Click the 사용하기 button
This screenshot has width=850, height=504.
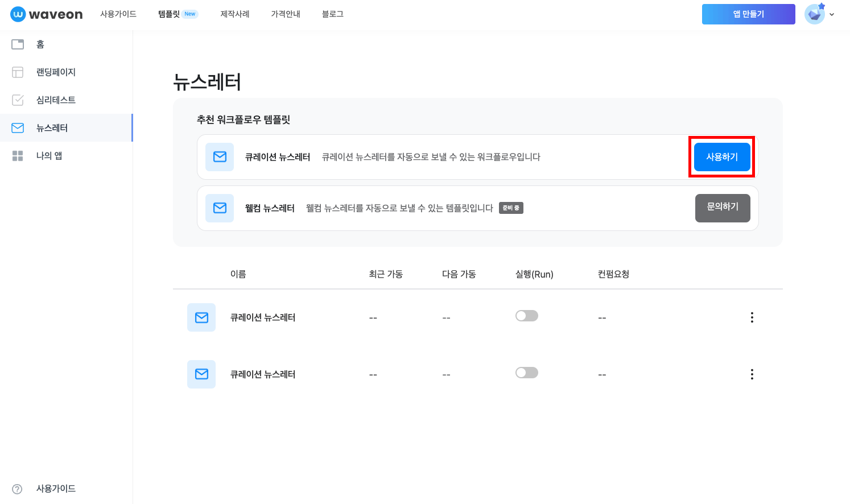(721, 157)
